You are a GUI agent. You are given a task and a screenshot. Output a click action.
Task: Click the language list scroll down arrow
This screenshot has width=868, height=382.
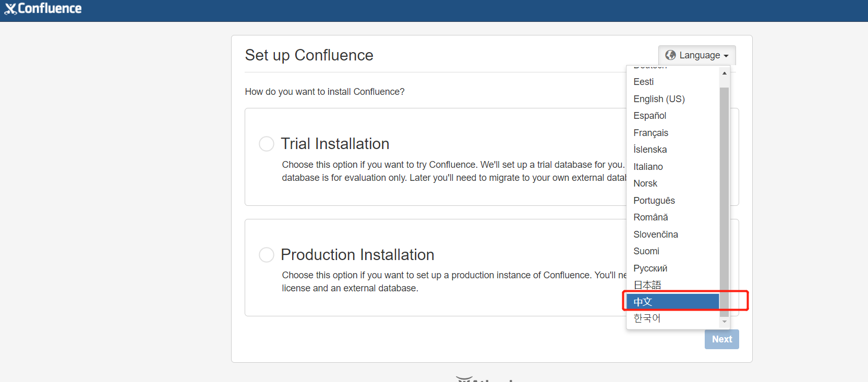click(724, 322)
